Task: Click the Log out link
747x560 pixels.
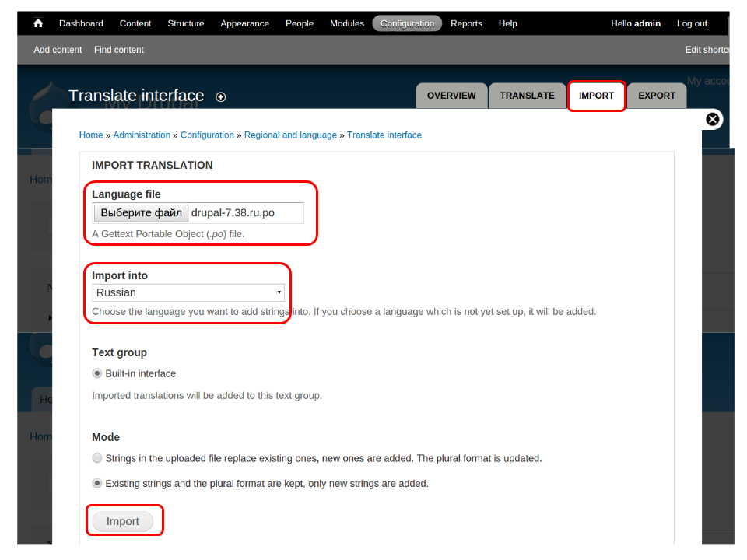Action: click(x=692, y=23)
